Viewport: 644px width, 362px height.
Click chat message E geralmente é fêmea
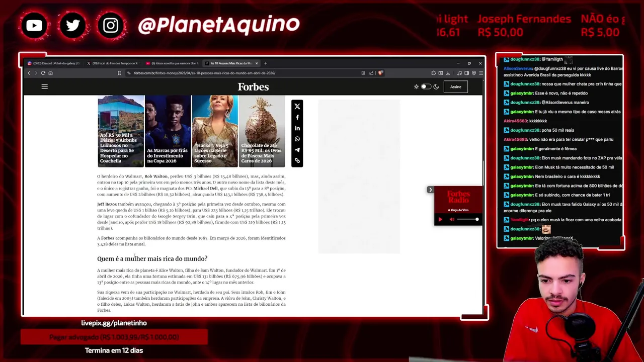tap(555, 149)
